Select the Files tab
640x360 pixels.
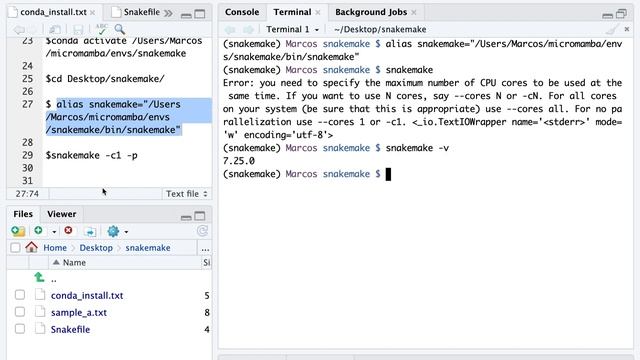[23, 214]
